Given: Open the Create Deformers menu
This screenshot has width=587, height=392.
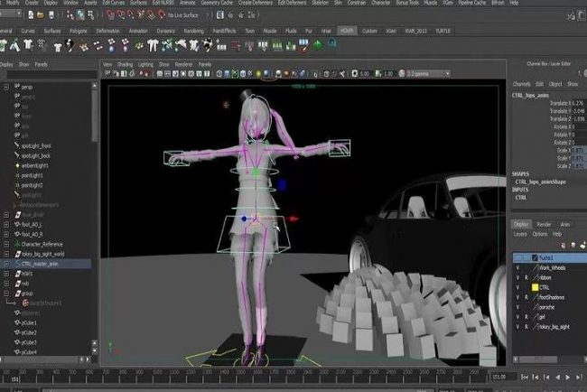Looking at the screenshot, I should click(256, 3).
